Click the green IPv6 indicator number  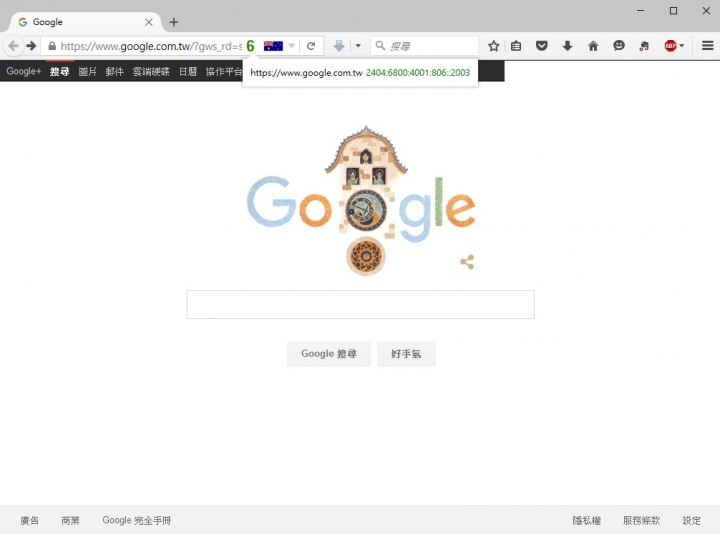click(x=250, y=46)
